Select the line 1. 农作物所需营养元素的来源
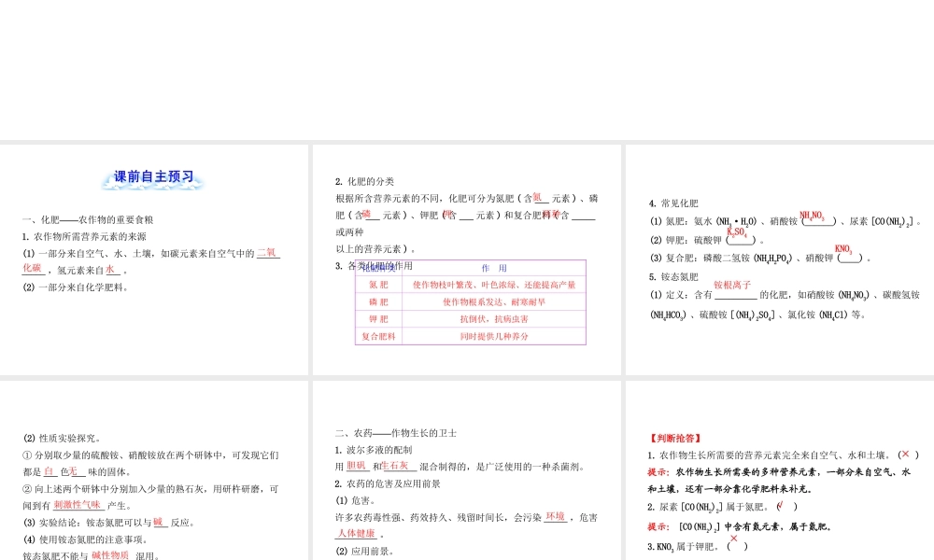 (84, 236)
